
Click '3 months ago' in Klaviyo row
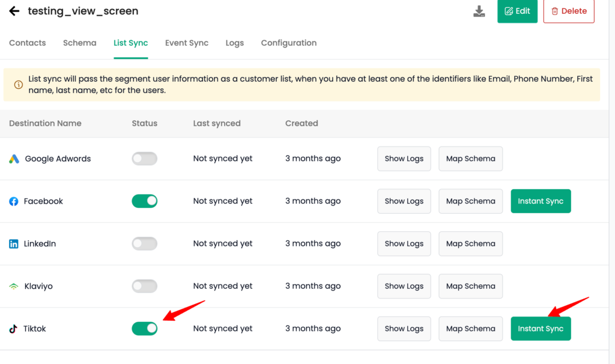click(313, 286)
